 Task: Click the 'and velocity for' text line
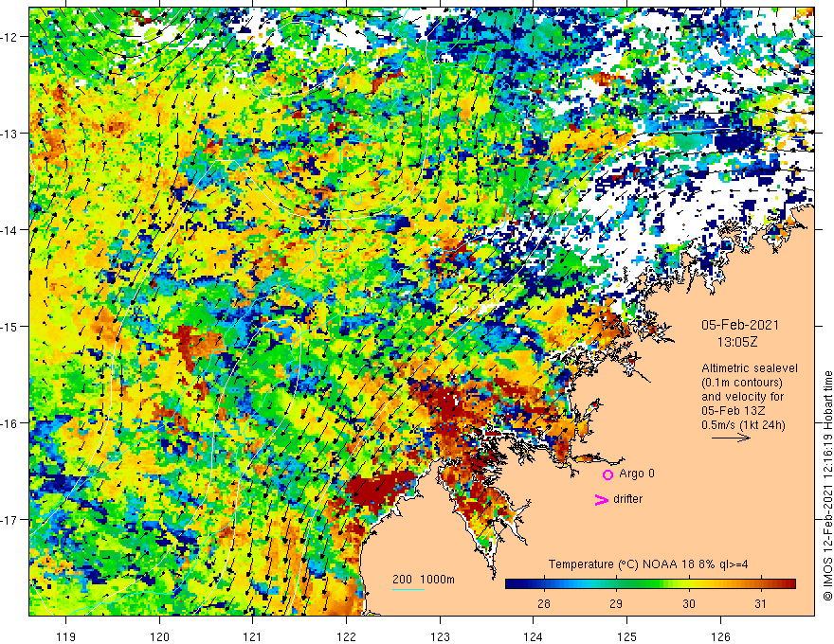742,397
